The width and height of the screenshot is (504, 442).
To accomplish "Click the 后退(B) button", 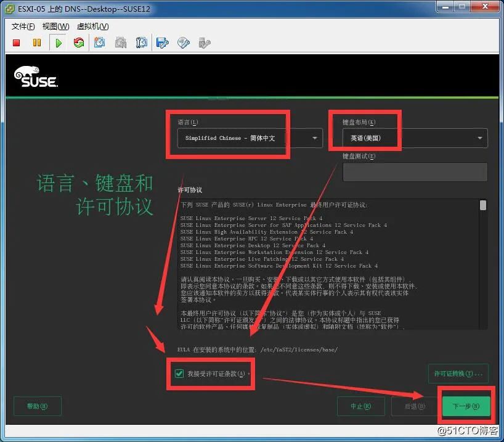I will (415, 406).
